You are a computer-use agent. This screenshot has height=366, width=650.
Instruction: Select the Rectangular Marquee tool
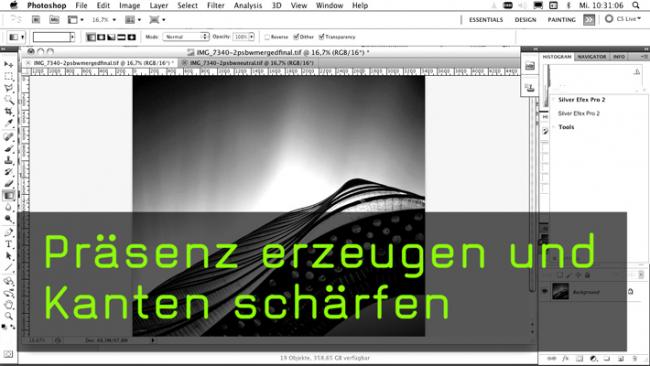click(8, 77)
